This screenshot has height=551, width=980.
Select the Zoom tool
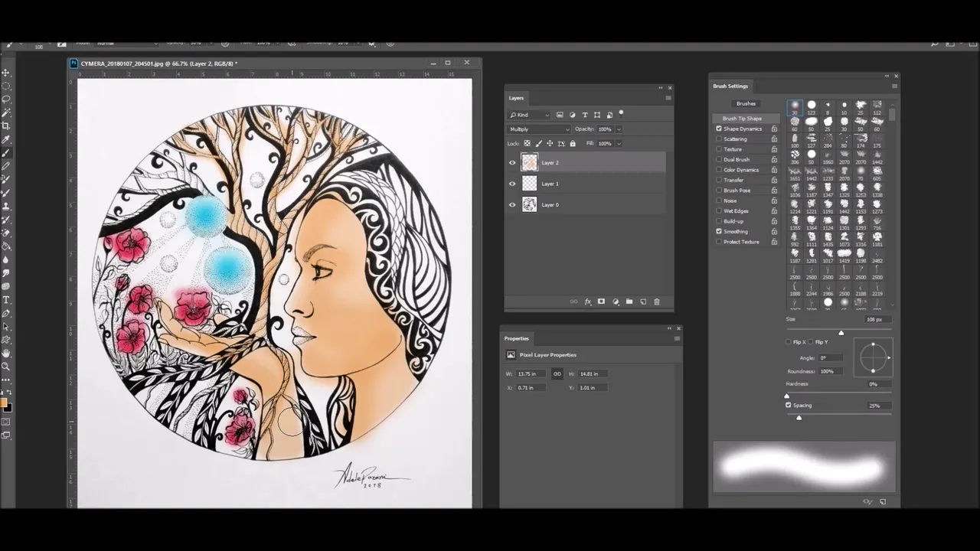click(x=6, y=367)
